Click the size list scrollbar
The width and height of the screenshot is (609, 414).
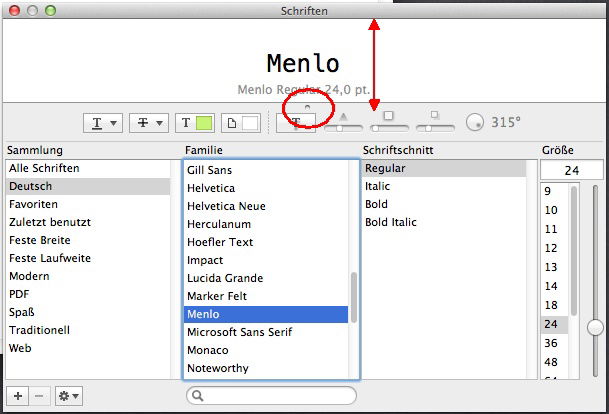[x=574, y=250]
